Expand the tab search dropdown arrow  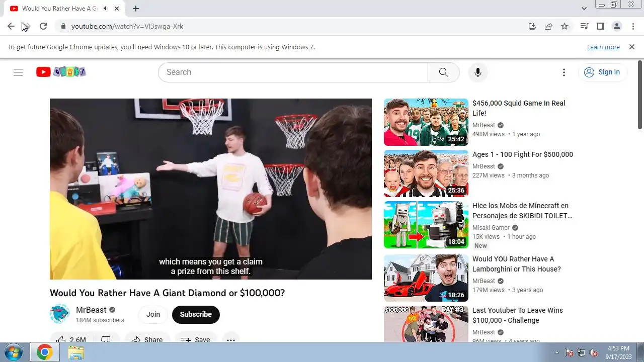(x=584, y=9)
